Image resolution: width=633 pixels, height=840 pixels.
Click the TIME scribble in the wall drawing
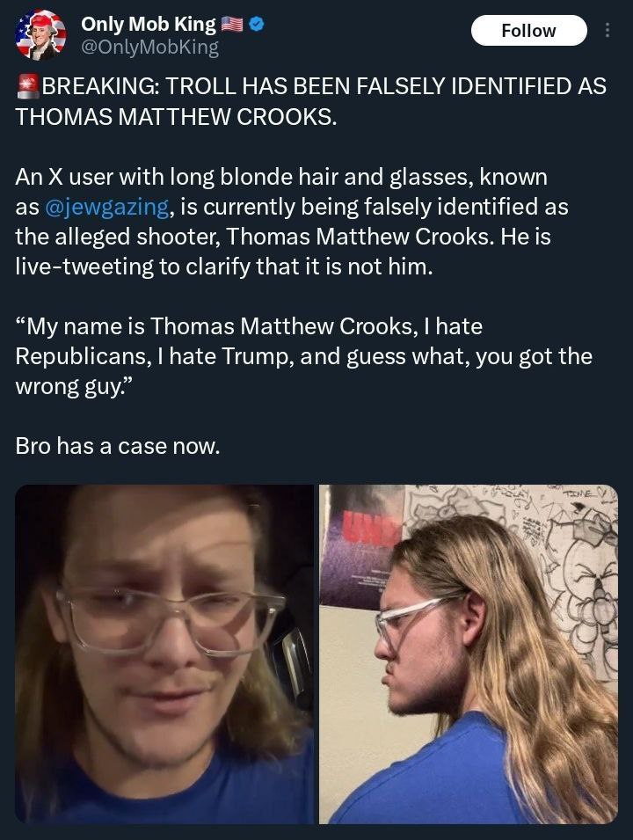coord(578,493)
